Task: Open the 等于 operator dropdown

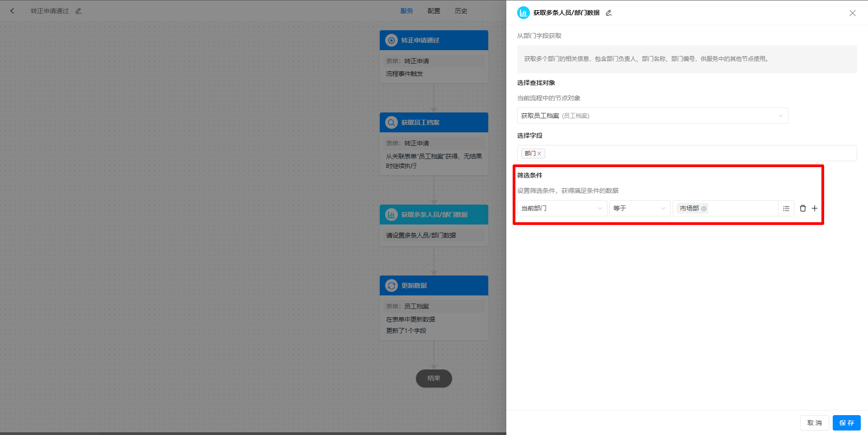Action: 663,208
